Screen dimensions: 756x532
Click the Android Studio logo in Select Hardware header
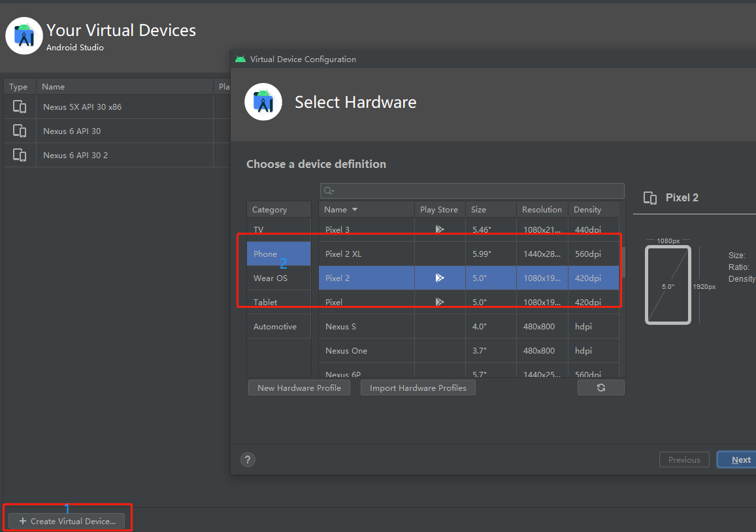pyautogui.click(x=263, y=102)
